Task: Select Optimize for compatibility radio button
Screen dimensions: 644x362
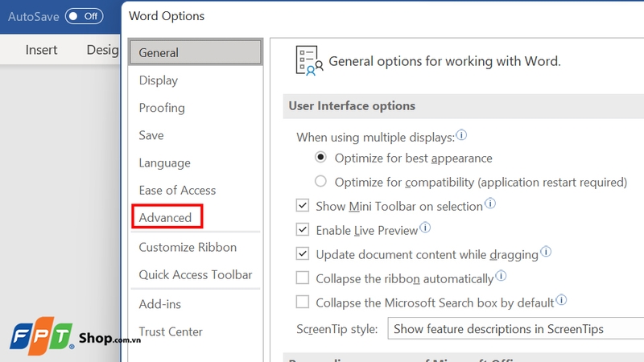Action: click(x=321, y=182)
